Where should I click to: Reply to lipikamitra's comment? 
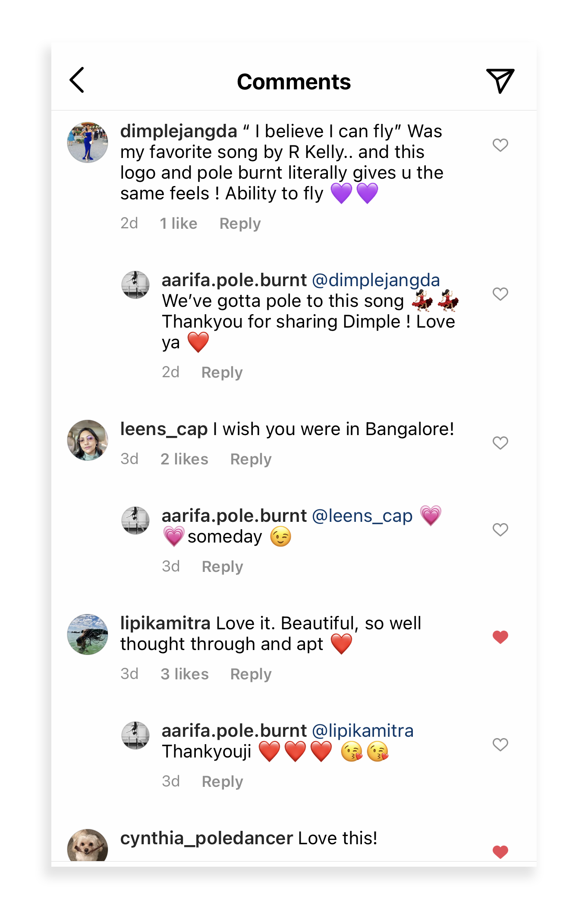251,674
